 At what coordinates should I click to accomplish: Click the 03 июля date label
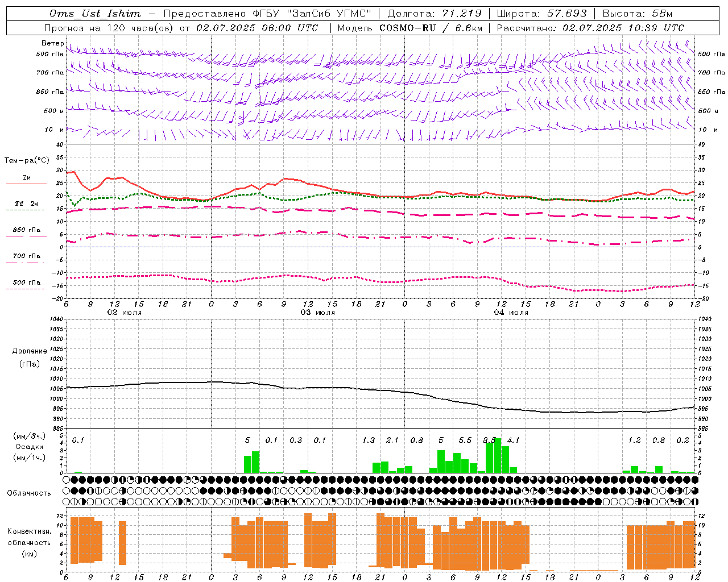click(318, 313)
